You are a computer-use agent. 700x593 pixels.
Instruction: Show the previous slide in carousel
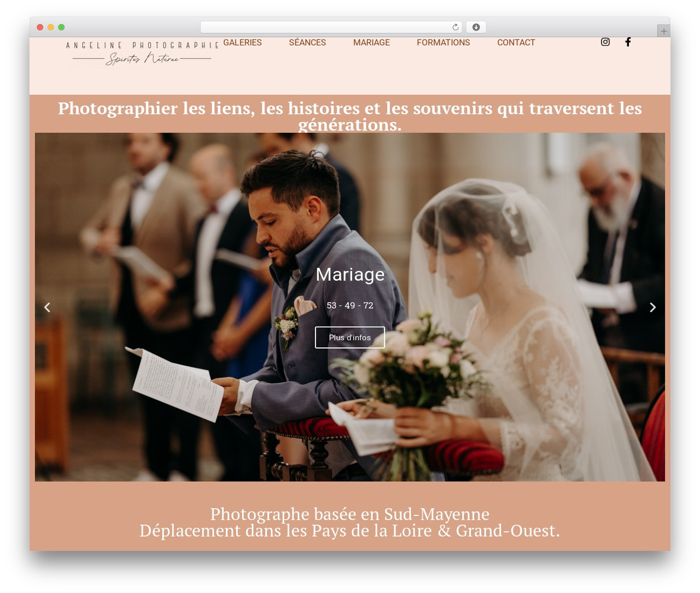click(48, 307)
